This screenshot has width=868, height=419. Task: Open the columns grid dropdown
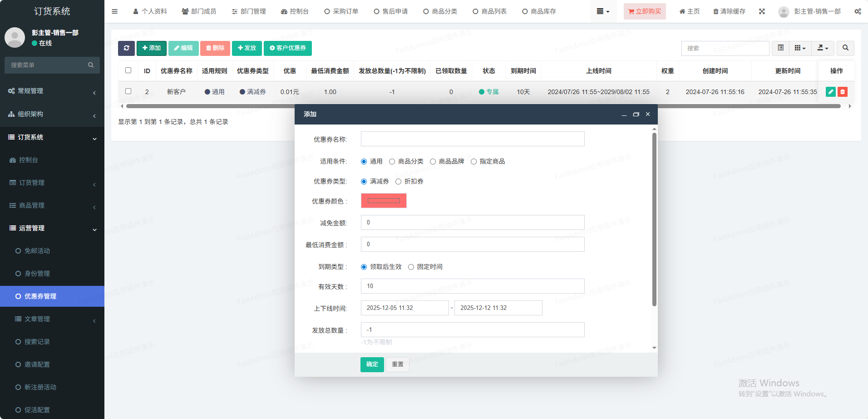coord(800,48)
